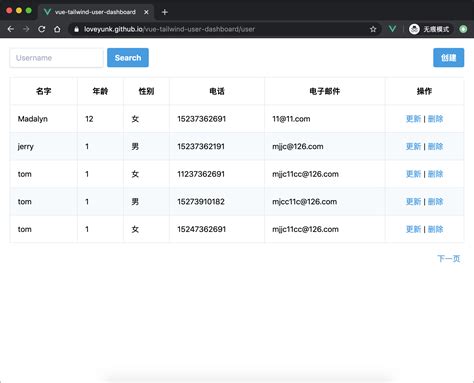Select the vue-tailwind-user-dashboard tab
Screen dimensions: 474x383
tap(95, 12)
